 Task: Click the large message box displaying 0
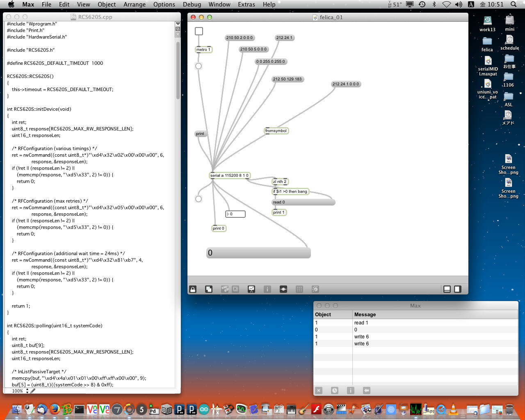point(258,253)
